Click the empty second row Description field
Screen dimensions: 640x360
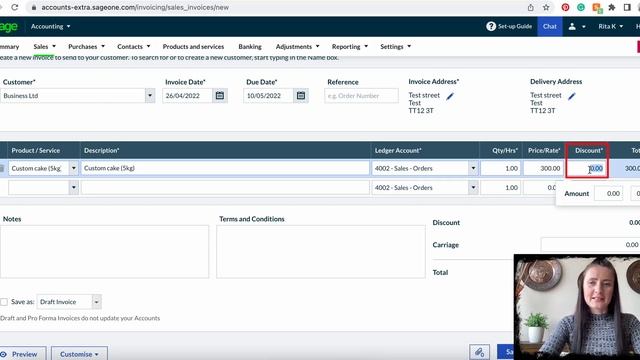click(x=225, y=188)
